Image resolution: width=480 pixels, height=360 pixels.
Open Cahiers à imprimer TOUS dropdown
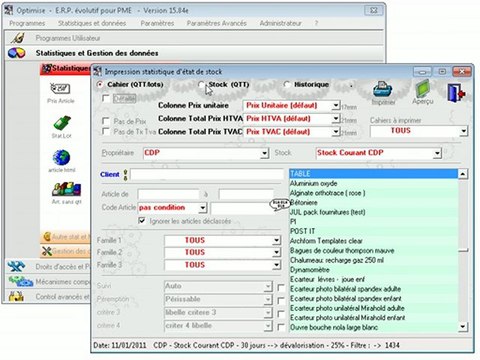(x=464, y=131)
